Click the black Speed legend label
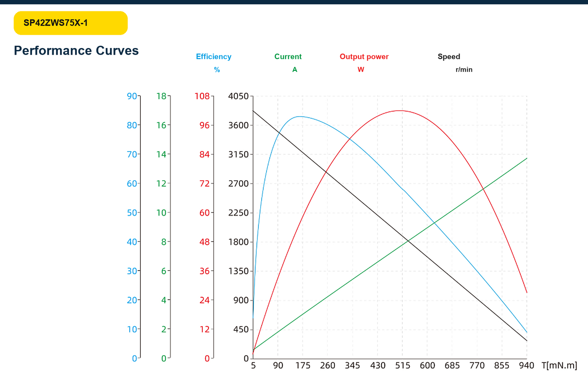The image size is (588, 377). [449, 57]
